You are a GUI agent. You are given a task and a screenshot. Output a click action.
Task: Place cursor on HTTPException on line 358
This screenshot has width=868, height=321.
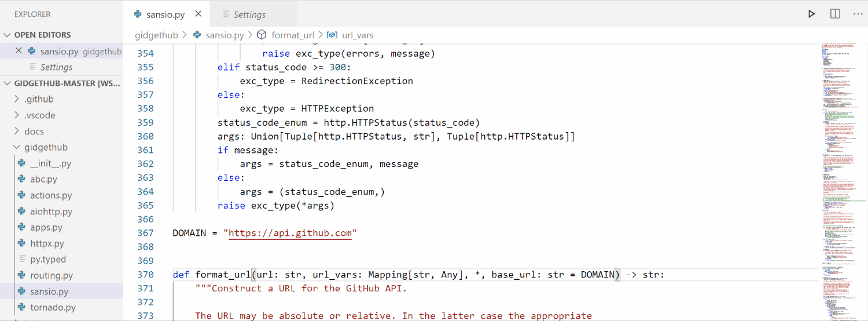[337, 108]
